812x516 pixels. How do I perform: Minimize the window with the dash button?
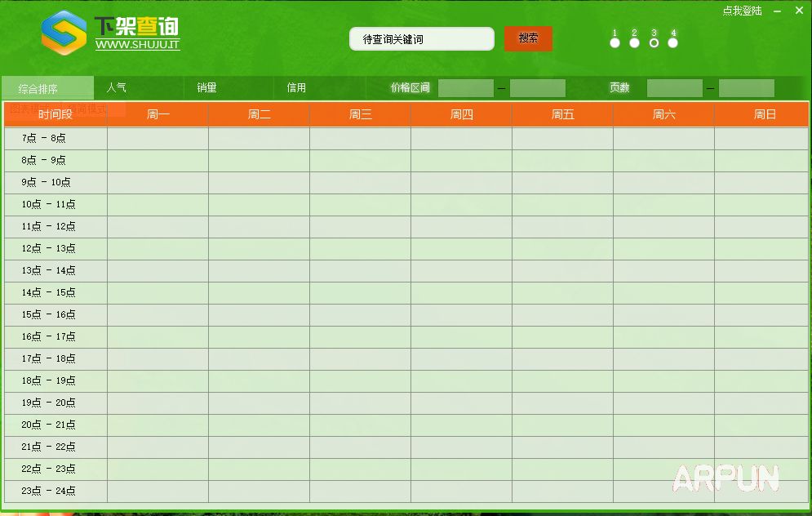tap(777, 11)
